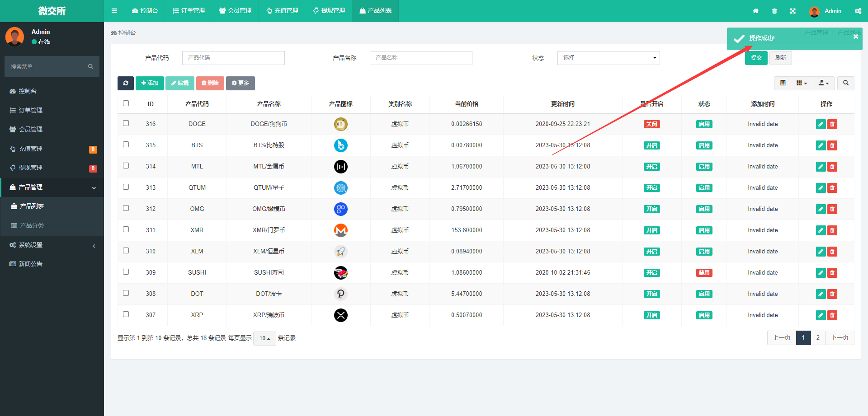Viewport: 868px width, 416px height.
Task: Go to page 2 of results
Action: (818, 338)
